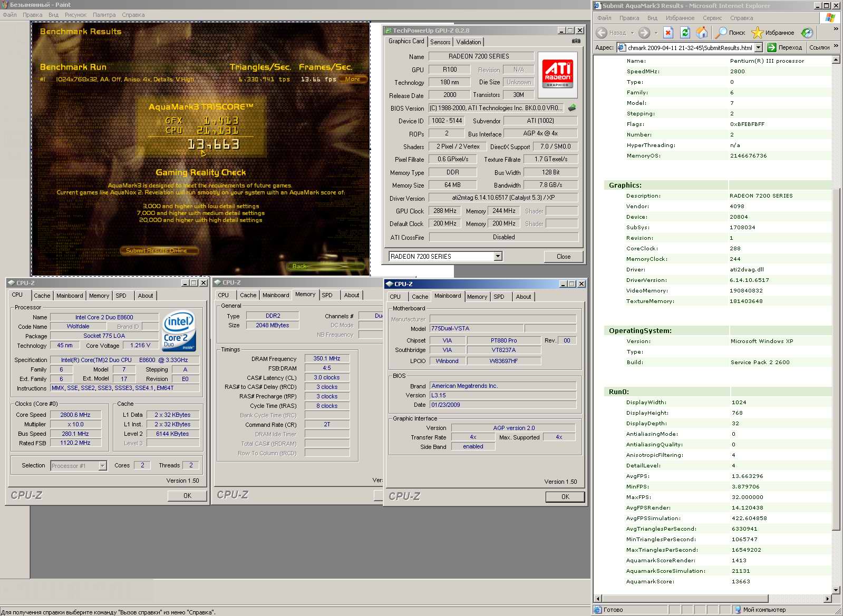
Task: Open Избранное favorites star in toolbar
Action: click(773, 33)
